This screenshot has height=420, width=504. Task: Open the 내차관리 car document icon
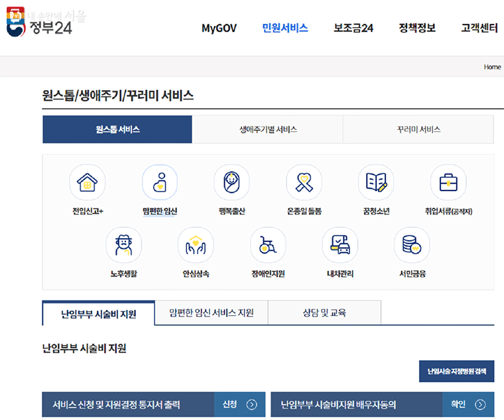coord(340,245)
